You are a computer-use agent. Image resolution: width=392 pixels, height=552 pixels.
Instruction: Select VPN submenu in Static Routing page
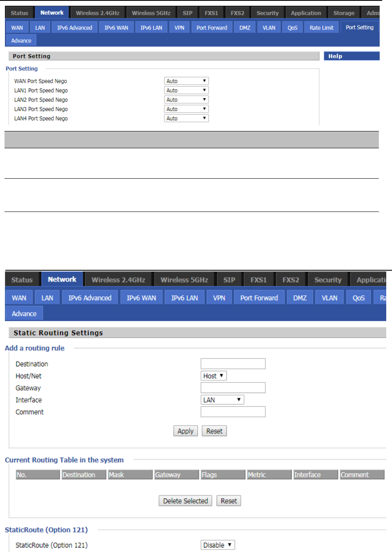pos(219,298)
